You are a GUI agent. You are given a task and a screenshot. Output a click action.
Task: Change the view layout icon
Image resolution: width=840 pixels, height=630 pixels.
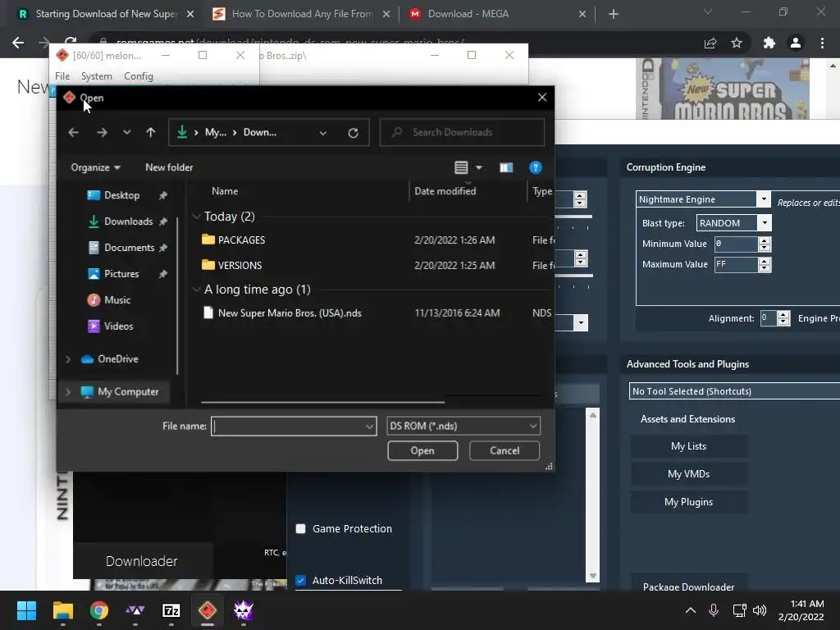(x=461, y=167)
